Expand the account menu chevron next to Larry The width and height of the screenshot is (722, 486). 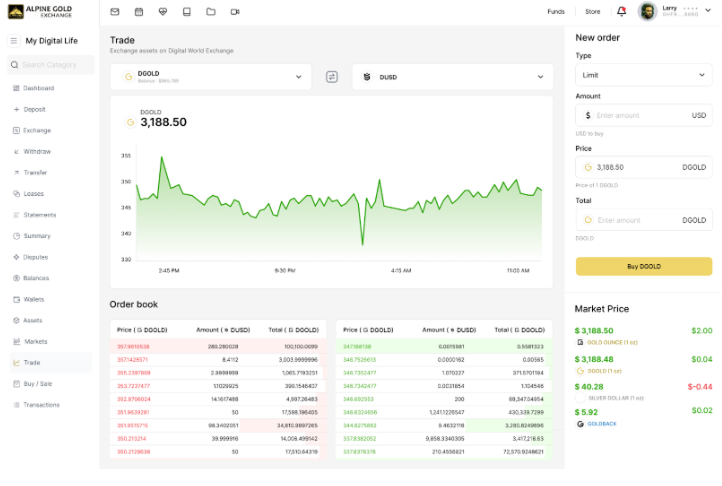pos(708,10)
